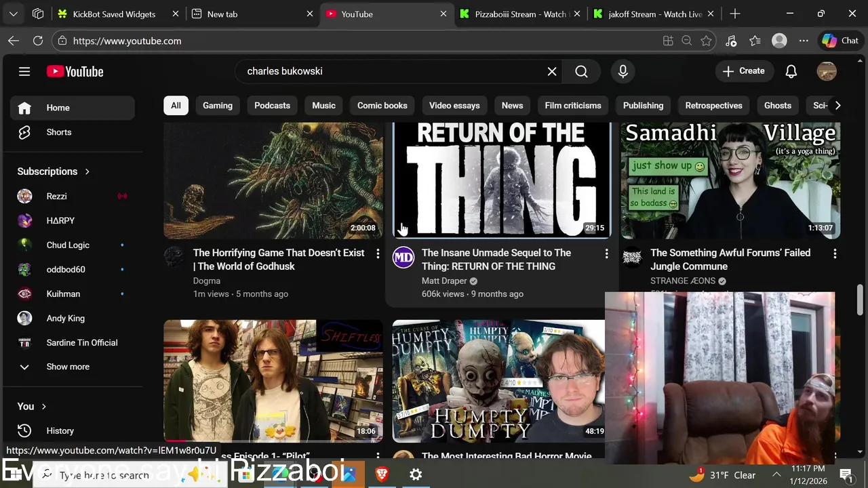Expand the You section
Viewport: 868px width, 488px height.
click(x=32, y=407)
